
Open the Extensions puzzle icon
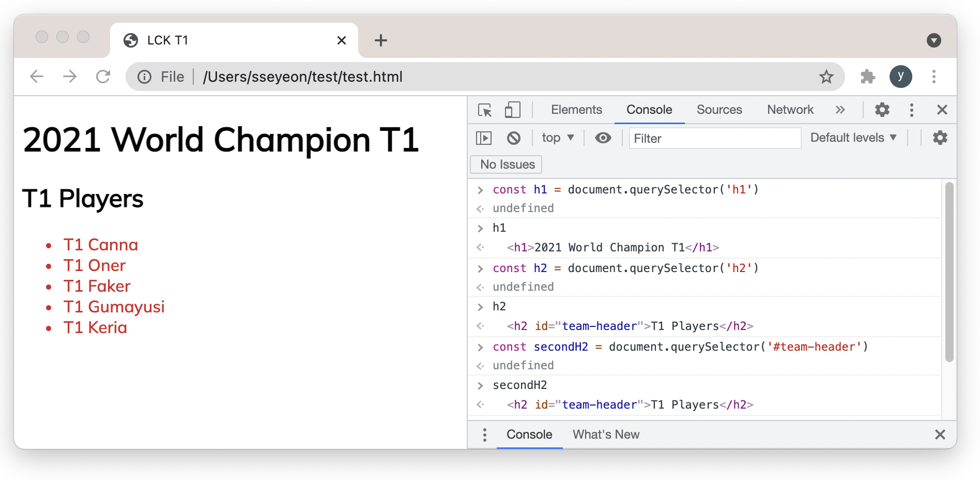pyautogui.click(x=868, y=77)
